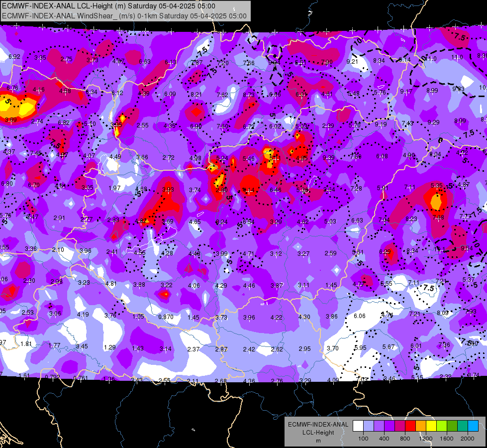Click the grid value 7.28

point(356,188)
